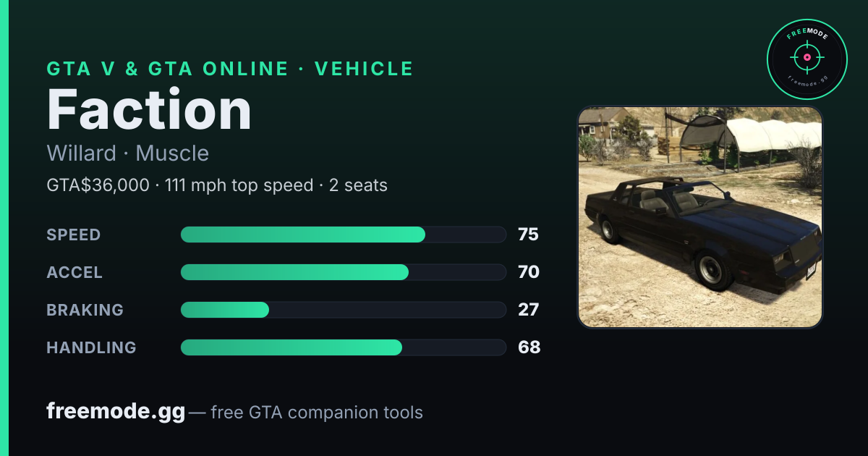868x456 pixels.
Task: Open the Faction vehicle photo
Action: pyautogui.click(x=700, y=217)
